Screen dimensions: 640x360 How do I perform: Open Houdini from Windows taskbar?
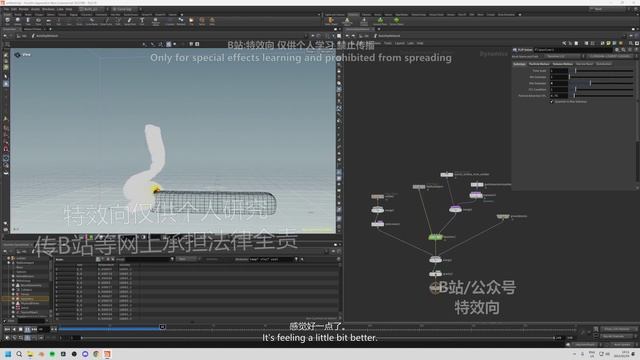click(107, 354)
